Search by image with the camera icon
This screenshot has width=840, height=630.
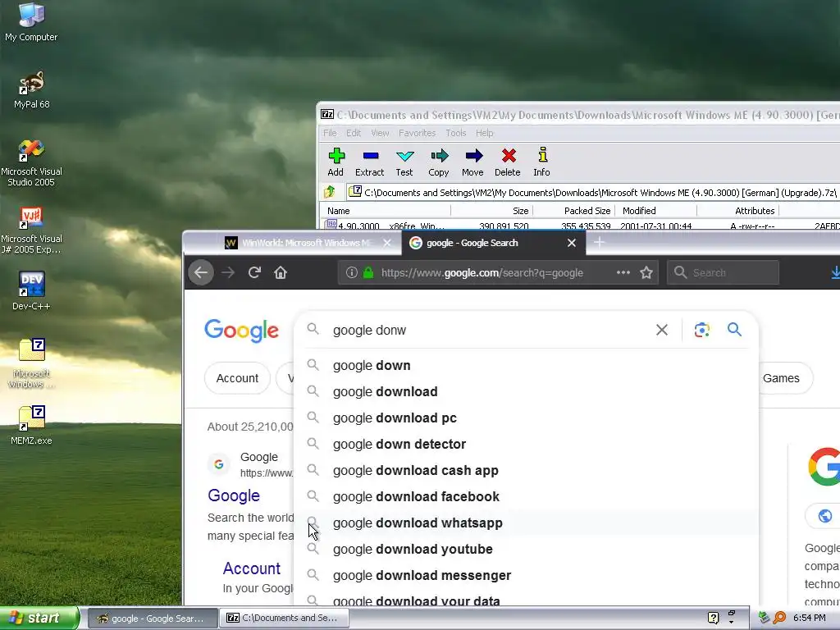[702, 330]
